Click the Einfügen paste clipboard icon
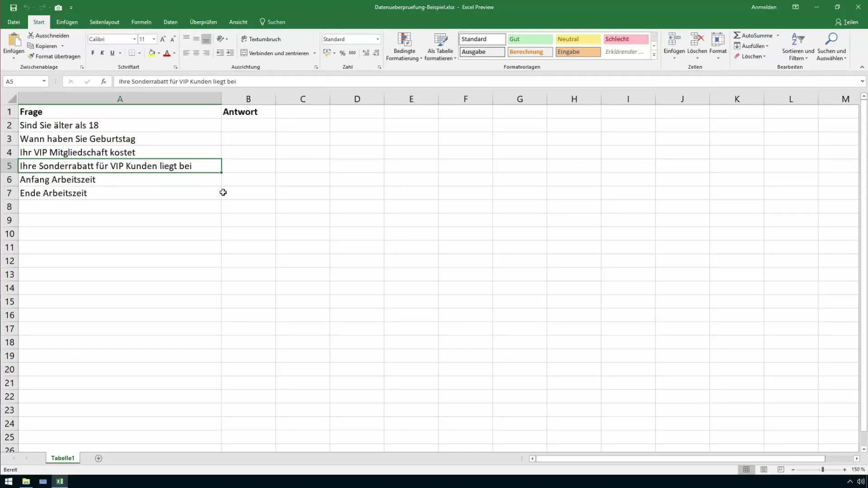 tap(14, 40)
